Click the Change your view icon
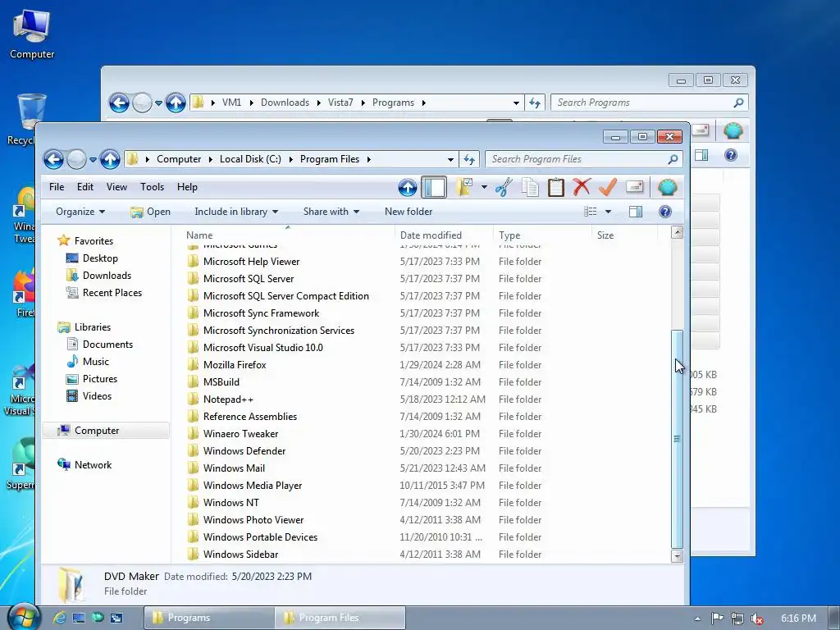This screenshot has width=840, height=630. (x=591, y=212)
